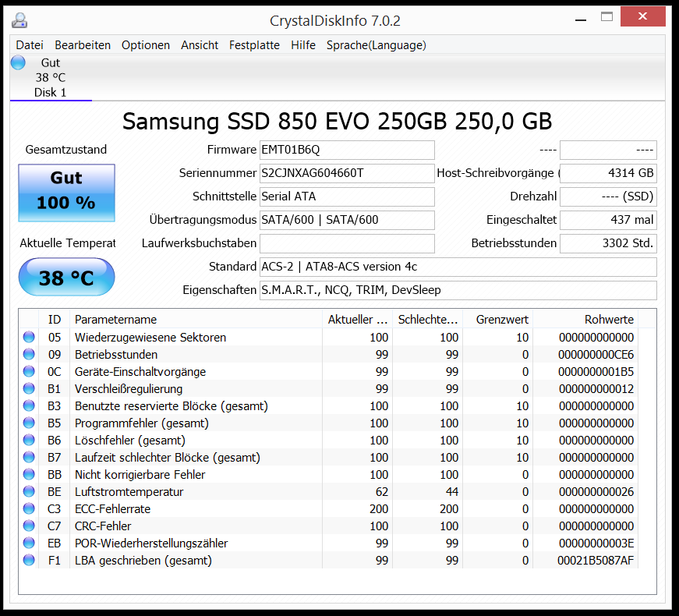Image resolution: width=679 pixels, height=616 pixels.
Task: Click status orb for ECC-Fehlerrate row
Action: (x=29, y=508)
